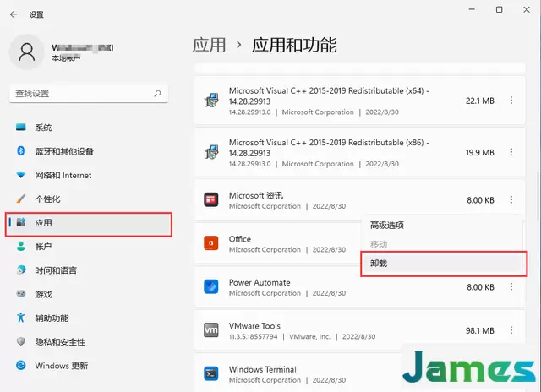Select the VMware Tools app name
This screenshot has height=392, width=541.
coord(254,326)
